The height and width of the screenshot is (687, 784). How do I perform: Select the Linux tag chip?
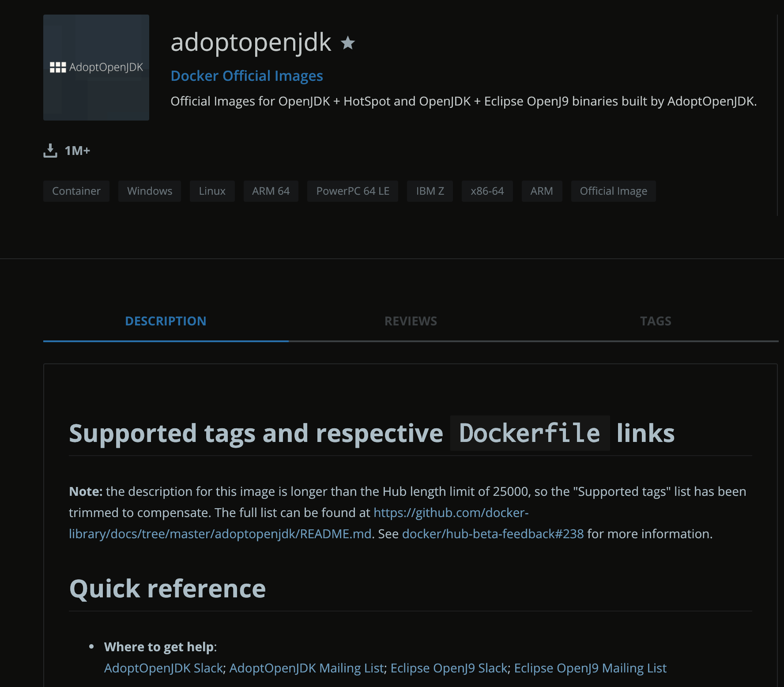(x=212, y=191)
